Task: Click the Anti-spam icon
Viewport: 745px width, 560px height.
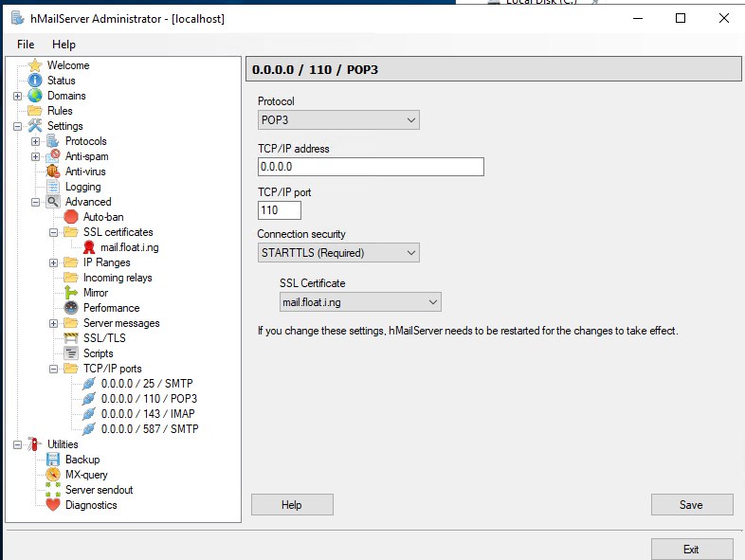Action: coord(53,156)
